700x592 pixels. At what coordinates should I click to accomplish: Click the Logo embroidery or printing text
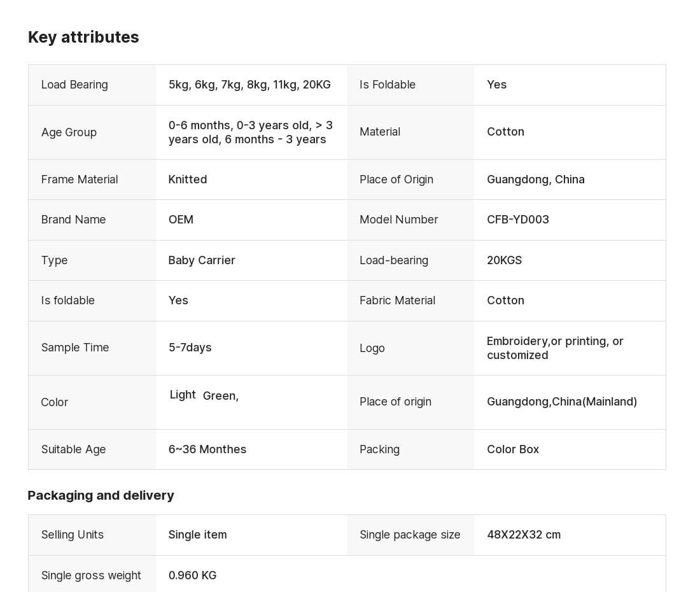coord(555,348)
